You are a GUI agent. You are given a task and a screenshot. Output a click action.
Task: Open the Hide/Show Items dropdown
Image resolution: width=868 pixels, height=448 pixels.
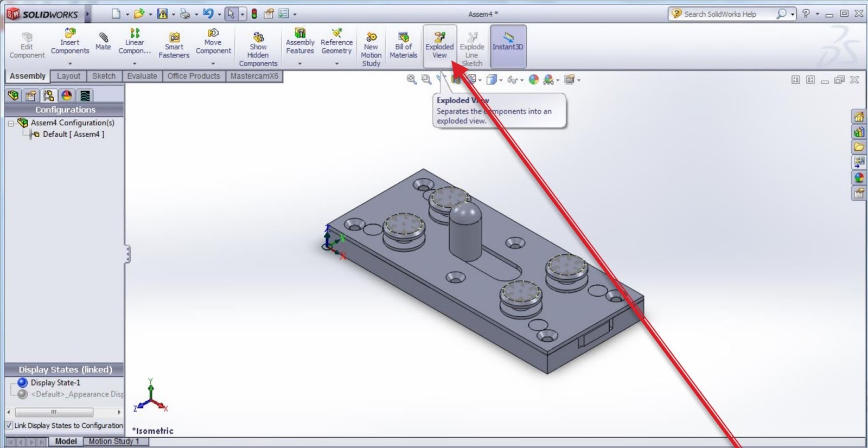tap(522, 80)
